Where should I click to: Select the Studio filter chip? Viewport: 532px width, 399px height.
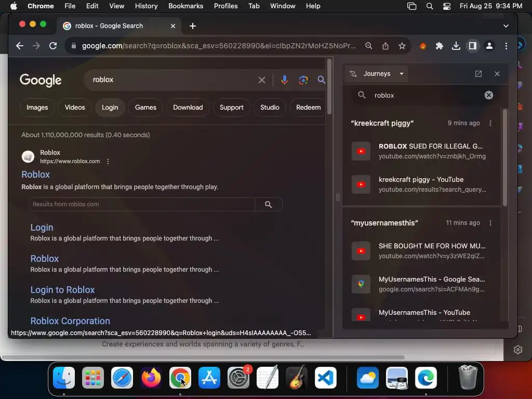pyautogui.click(x=270, y=108)
